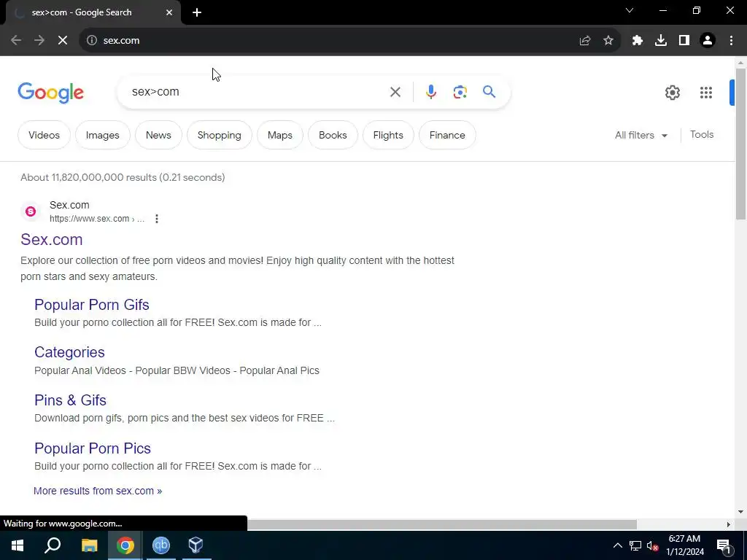Click the forward navigation arrow
This screenshot has width=747, height=560.
pyautogui.click(x=39, y=41)
